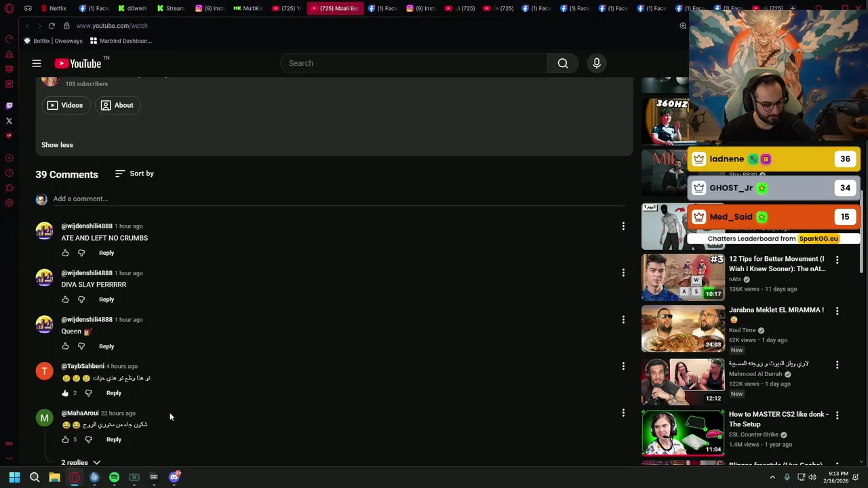This screenshot has width=868, height=488.
Task: Click the www.youtube.com/watch address bar
Action: pos(112,26)
